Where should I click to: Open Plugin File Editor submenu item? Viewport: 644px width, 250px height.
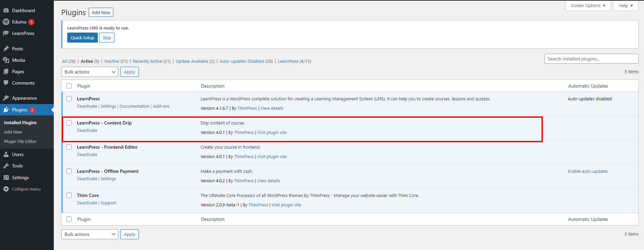[x=20, y=142]
